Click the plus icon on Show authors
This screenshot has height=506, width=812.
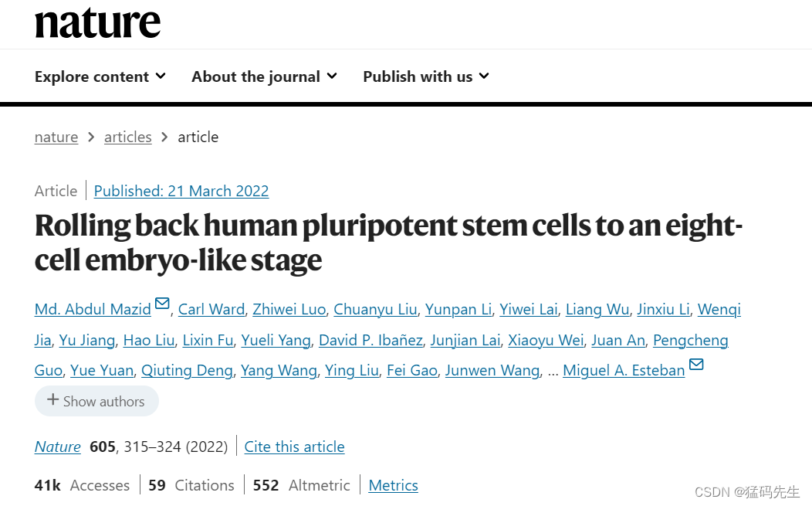click(52, 401)
